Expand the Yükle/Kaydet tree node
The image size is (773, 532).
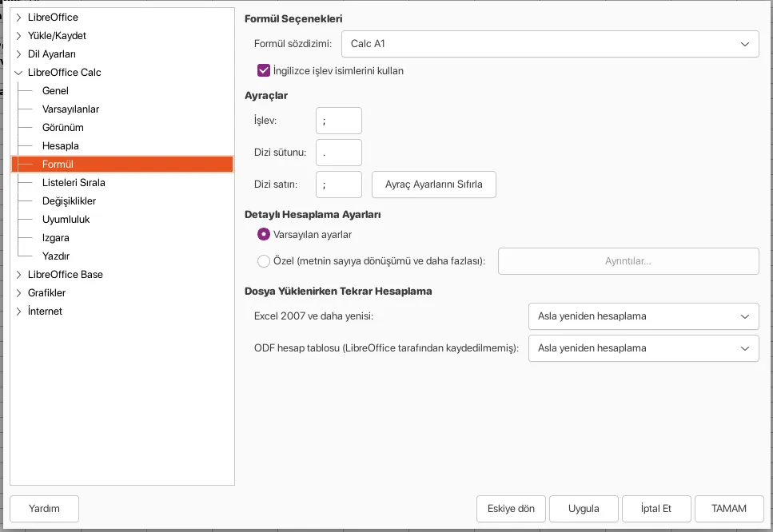tap(19, 36)
